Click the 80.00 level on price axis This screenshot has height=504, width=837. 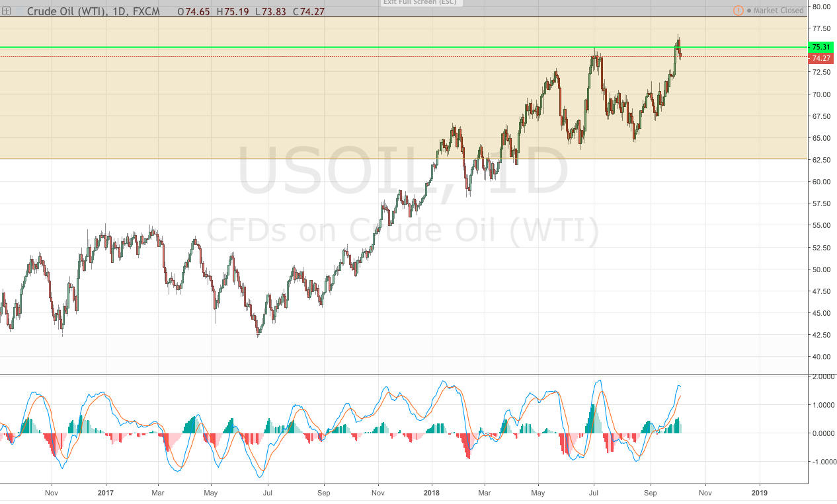pos(820,7)
